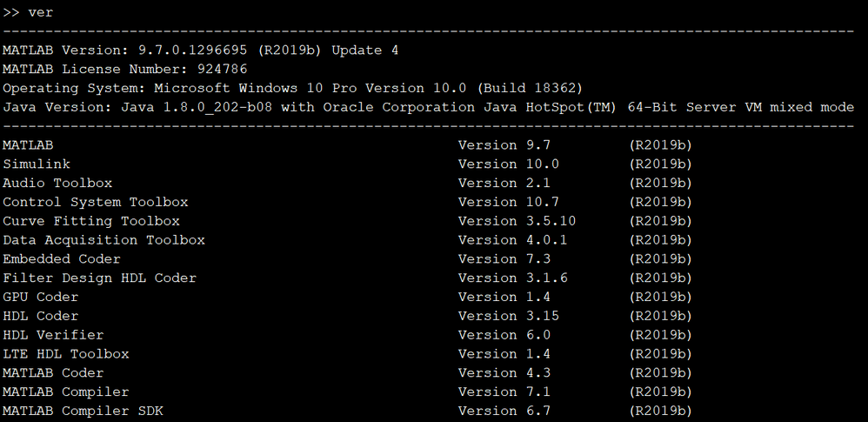
Task: Click the HDL Verifier entry
Action: [53, 335]
